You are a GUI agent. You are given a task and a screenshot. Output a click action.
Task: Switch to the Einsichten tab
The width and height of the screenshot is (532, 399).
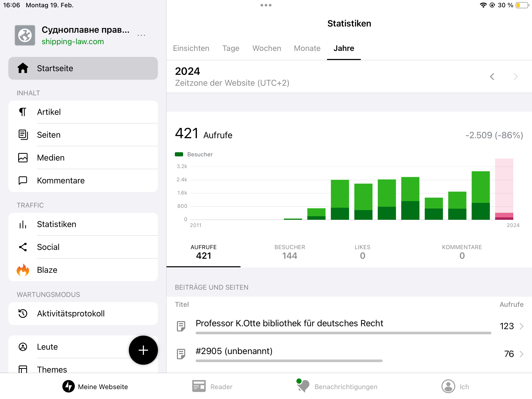[x=191, y=48]
